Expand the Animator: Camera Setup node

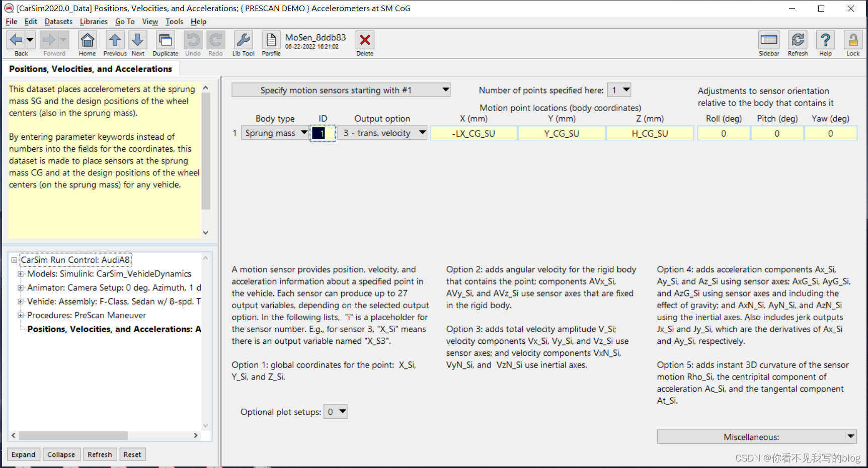(21, 288)
